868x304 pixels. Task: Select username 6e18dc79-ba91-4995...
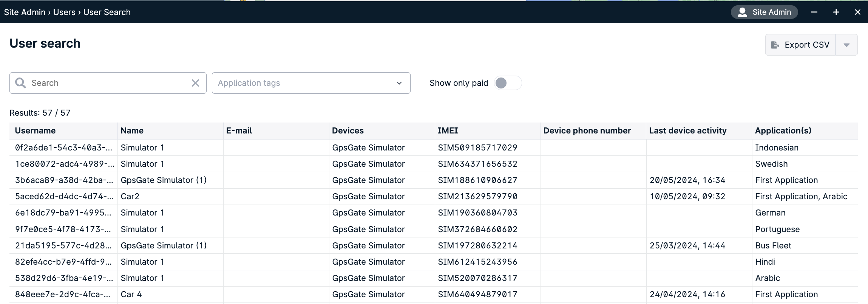63,212
